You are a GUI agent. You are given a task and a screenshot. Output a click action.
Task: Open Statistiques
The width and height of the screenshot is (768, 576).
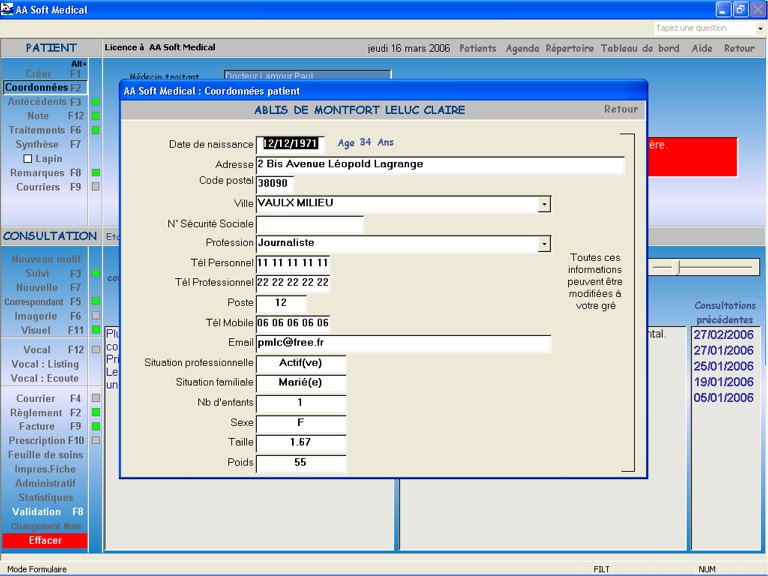(x=46, y=498)
